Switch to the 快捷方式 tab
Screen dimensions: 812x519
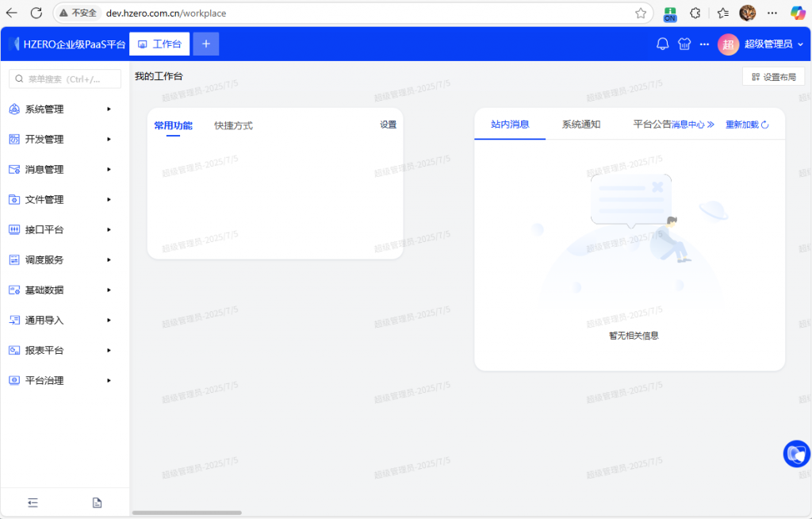click(233, 125)
